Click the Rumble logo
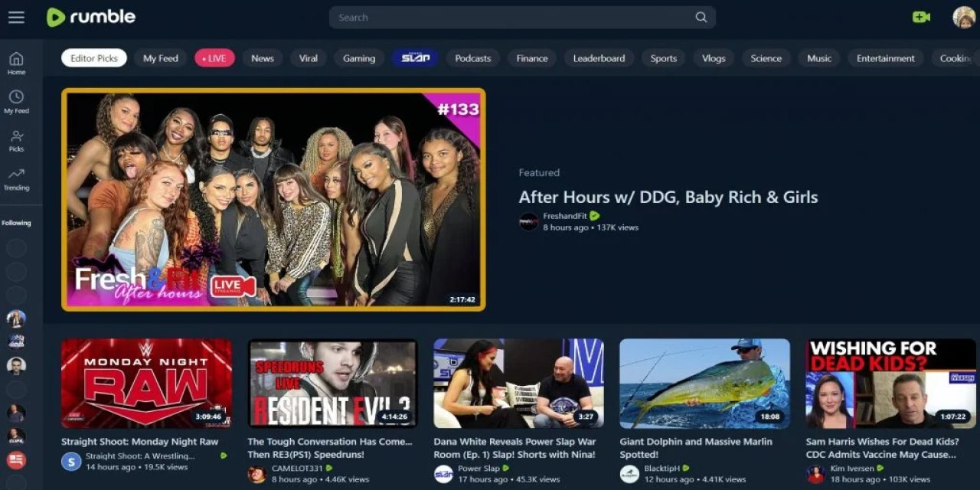 pos(91,18)
